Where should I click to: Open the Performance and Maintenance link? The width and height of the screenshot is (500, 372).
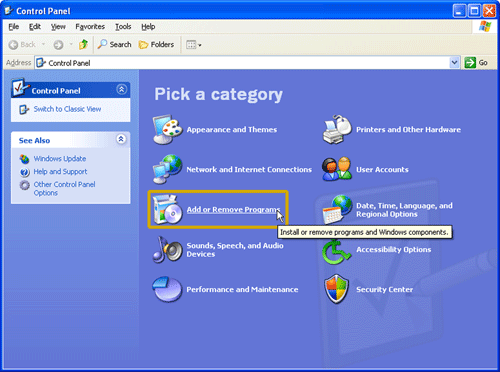click(242, 290)
